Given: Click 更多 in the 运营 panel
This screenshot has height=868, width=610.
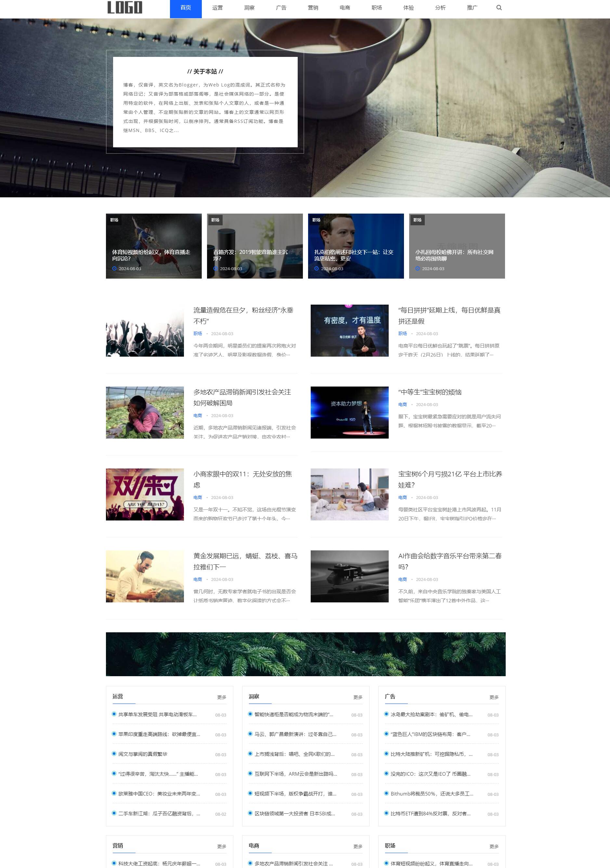Looking at the screenshot, I should 221,697.
